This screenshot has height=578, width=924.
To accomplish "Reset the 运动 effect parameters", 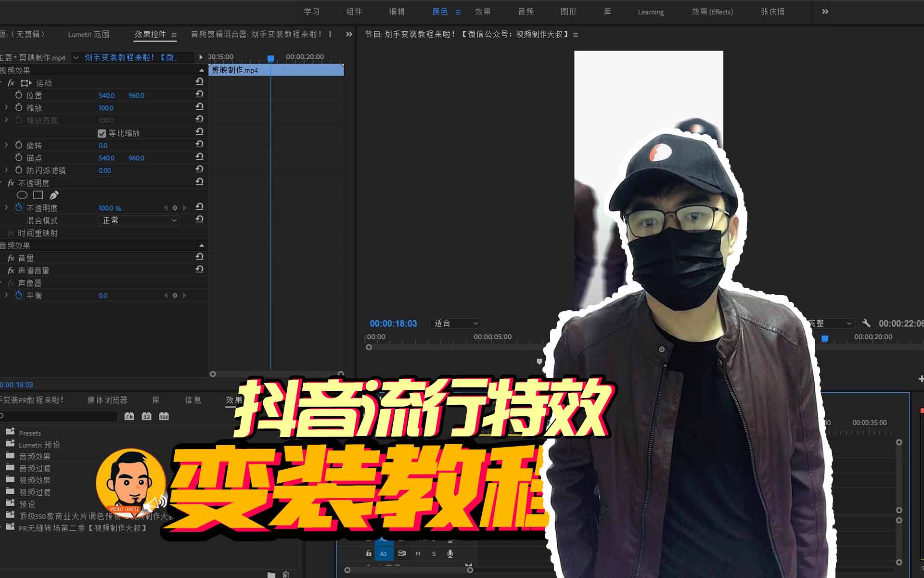I will 199,82.
